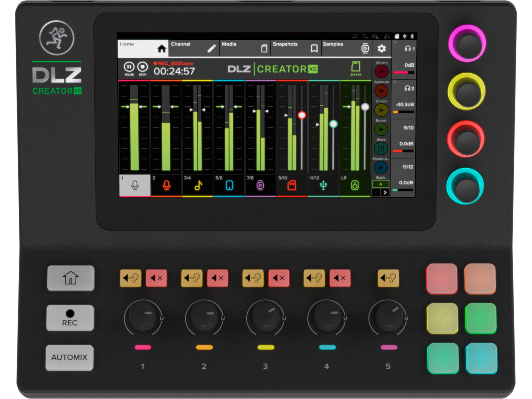Tap the music note status icon in top bar

pos(387,36)
